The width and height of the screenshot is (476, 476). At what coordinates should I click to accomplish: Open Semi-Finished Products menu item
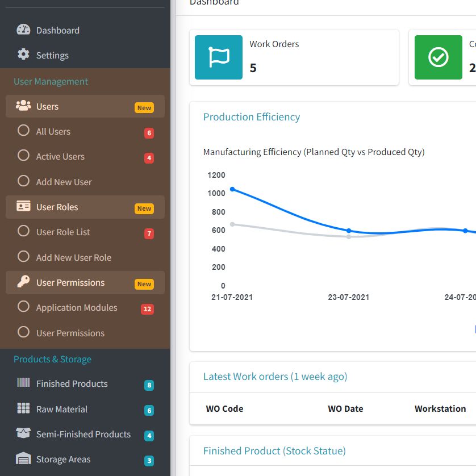tap(85, 434)
